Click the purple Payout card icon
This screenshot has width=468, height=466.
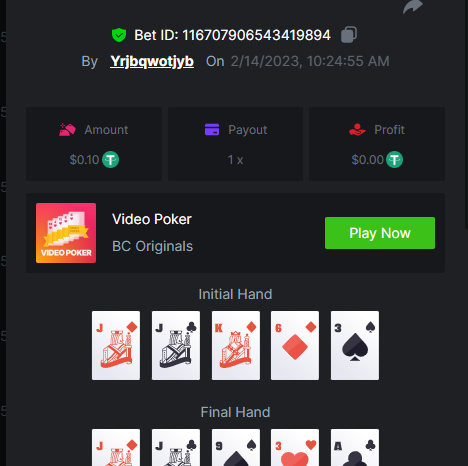tap(212, 130)
